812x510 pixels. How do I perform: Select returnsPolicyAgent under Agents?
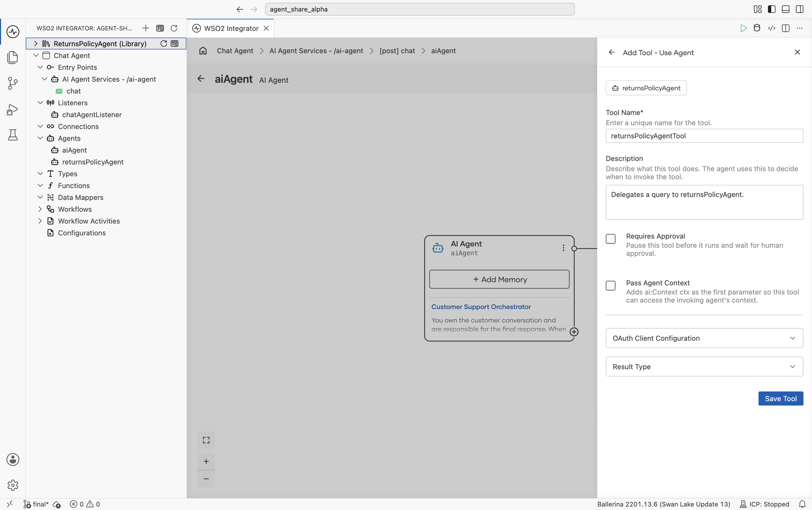pos(93,162)
